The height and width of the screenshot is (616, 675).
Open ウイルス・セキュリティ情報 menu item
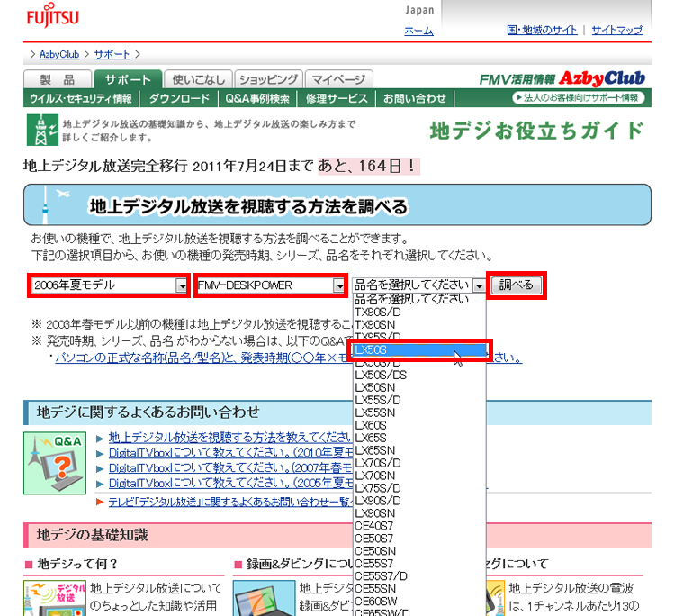pos(81,99)
